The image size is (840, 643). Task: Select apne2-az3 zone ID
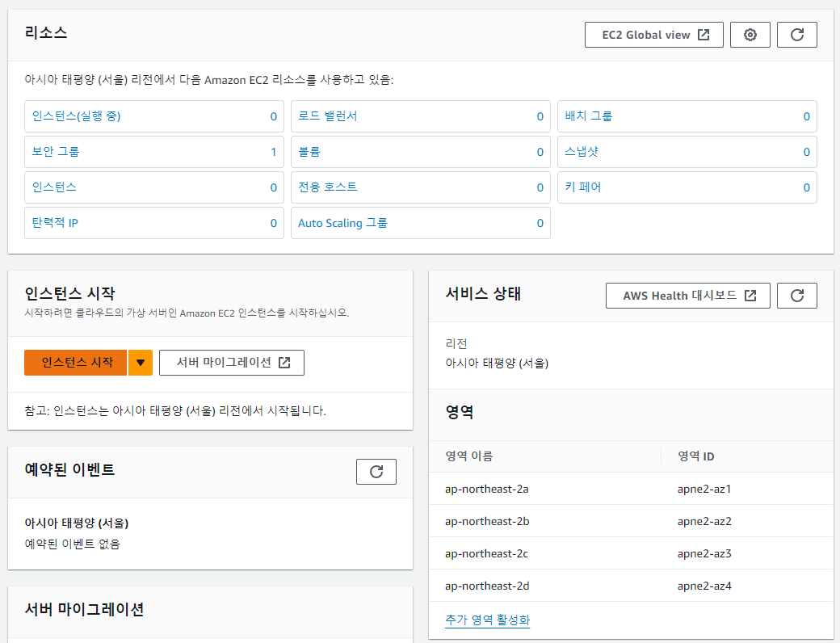coord(704,553)
